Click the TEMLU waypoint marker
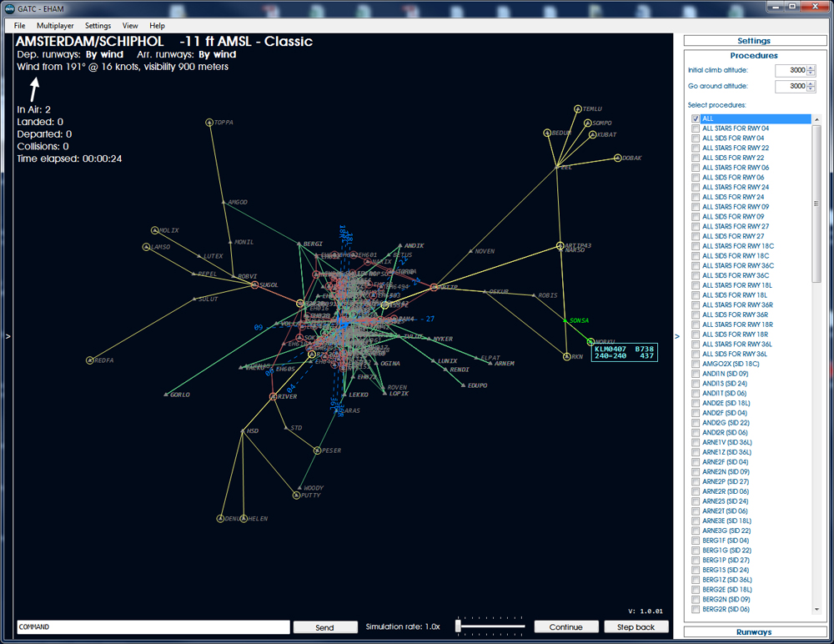 point(578,108)
